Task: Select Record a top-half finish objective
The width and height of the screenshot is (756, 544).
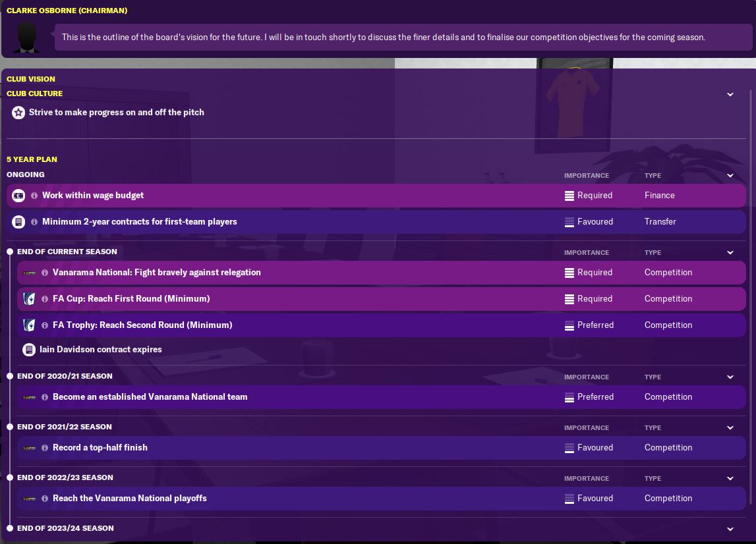Action: point(382,448)
